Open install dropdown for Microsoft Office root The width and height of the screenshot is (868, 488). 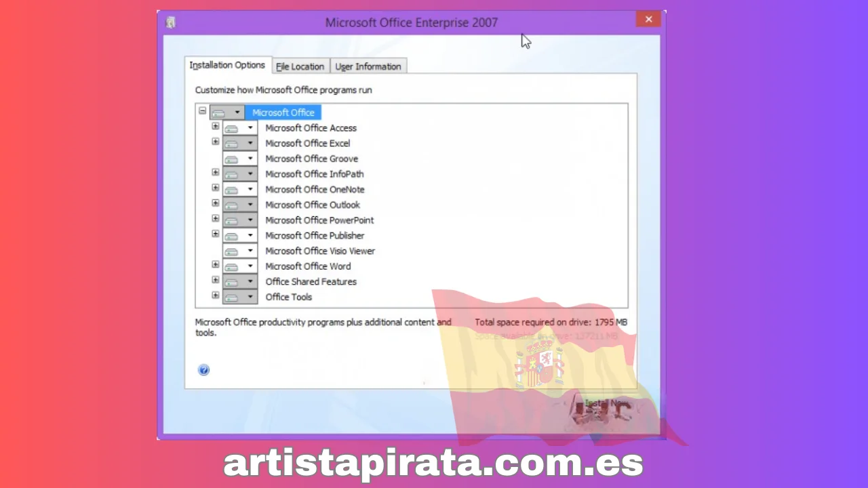227,113
